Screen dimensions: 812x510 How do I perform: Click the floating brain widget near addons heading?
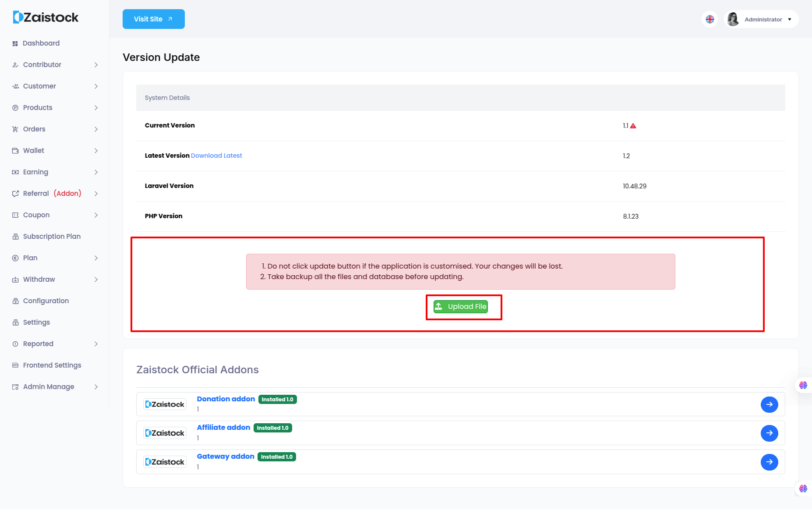click(x=803, y=385)
